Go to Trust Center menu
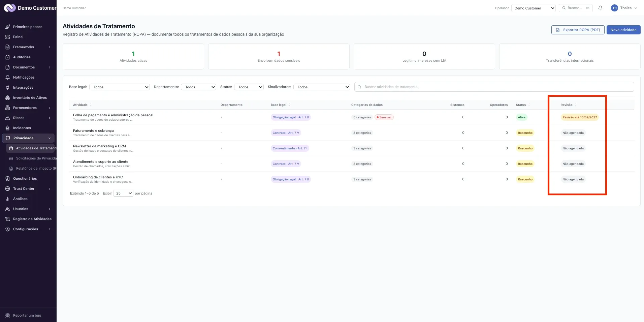The width and height of the screenshot is (644, 322). click(x=28, y=188)
